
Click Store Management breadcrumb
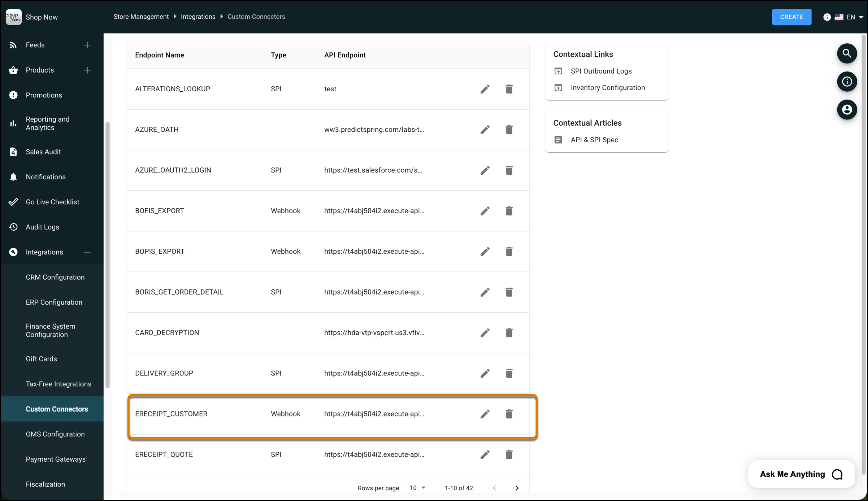[141, 17]
